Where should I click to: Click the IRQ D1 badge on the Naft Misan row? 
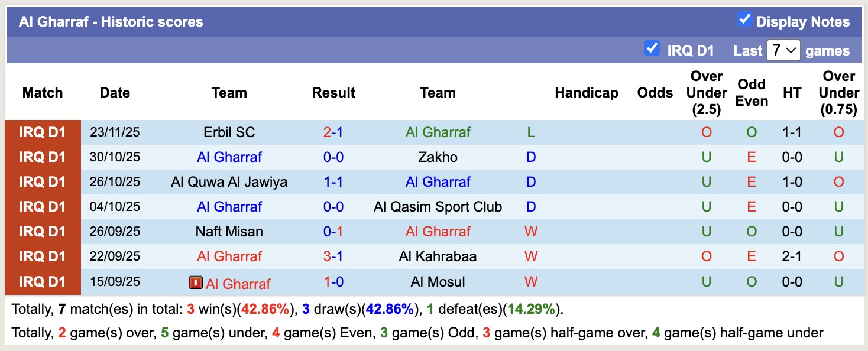click(x=43, y=231)
